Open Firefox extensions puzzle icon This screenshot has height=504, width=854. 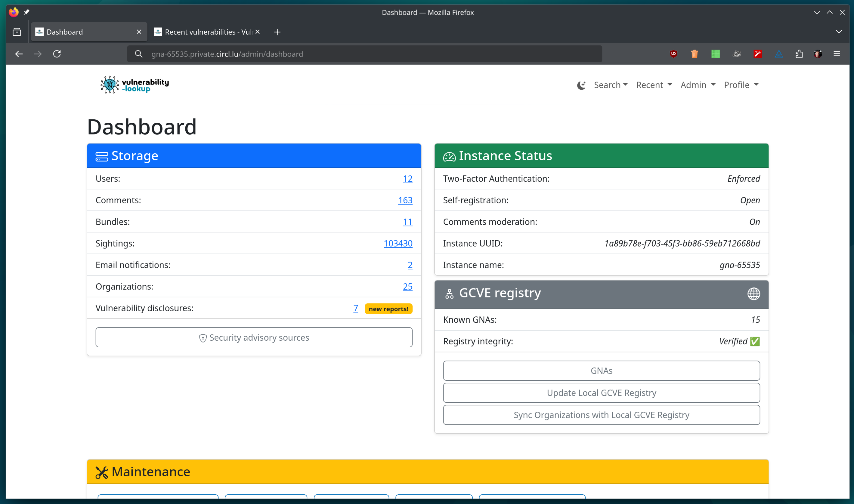click(x=799, y=54)
